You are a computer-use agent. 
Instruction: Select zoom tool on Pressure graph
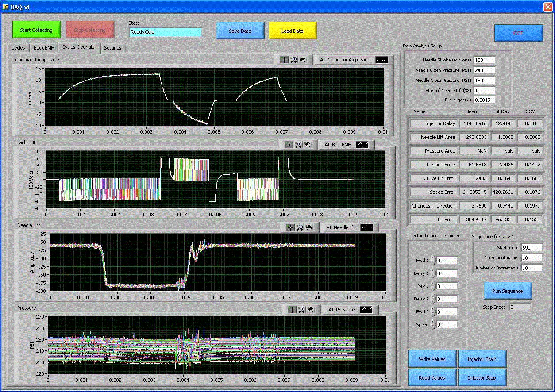pos(302,310)
